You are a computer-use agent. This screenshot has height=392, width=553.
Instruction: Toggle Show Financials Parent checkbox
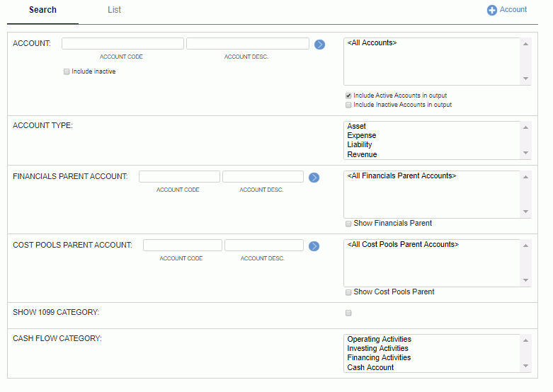pyautogui.click(x=348, y=224)
